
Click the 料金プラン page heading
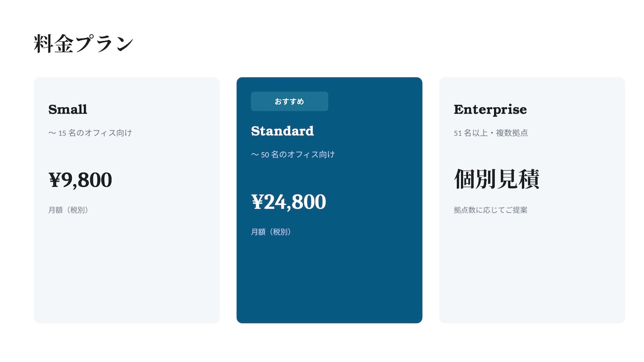(x=83, y=44)
